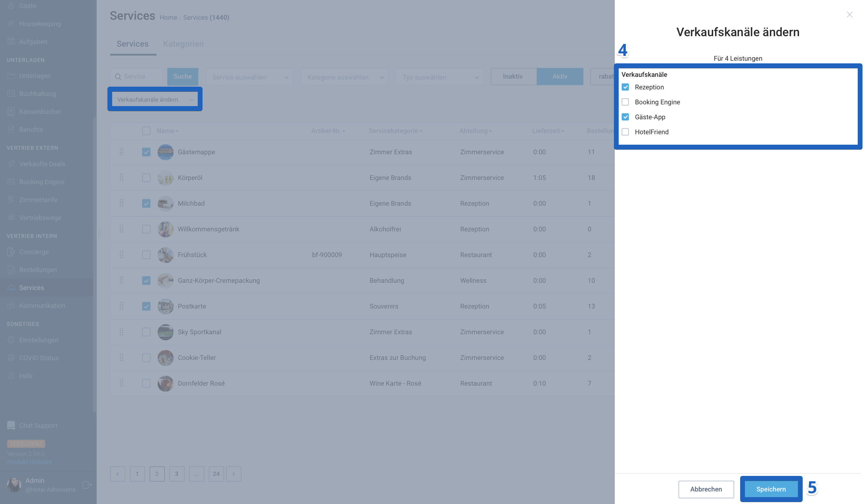Screen dimensions: 864x504
Task: Sort table by Artikel-Nr. column
Action: point(328,131)
